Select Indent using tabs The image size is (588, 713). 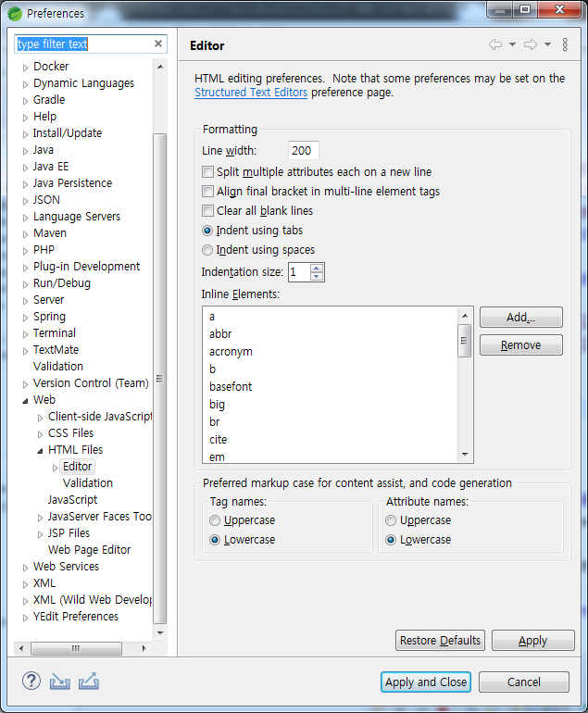(x=207, y=231)
